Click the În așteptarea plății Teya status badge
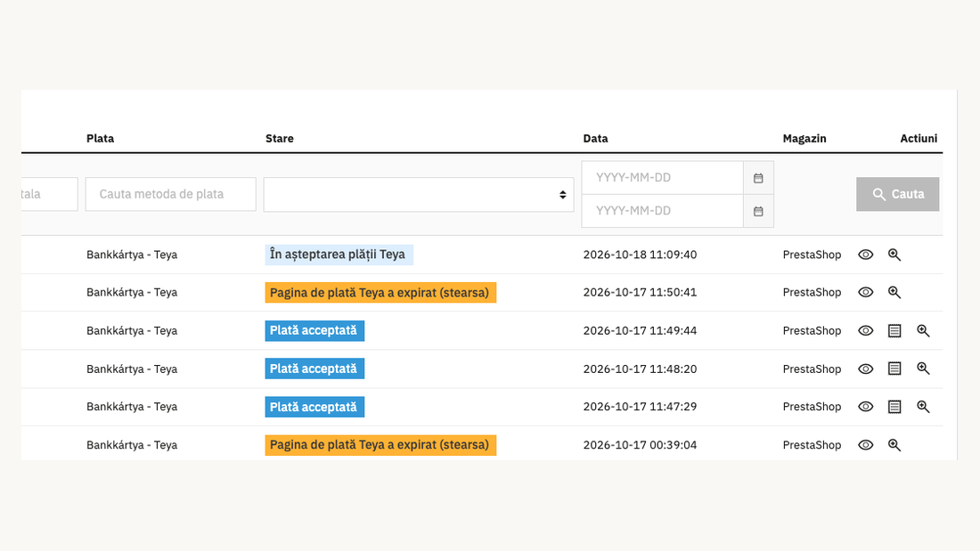Image resolution: width=980 pixels, height=551 pixels. point(339,255)
